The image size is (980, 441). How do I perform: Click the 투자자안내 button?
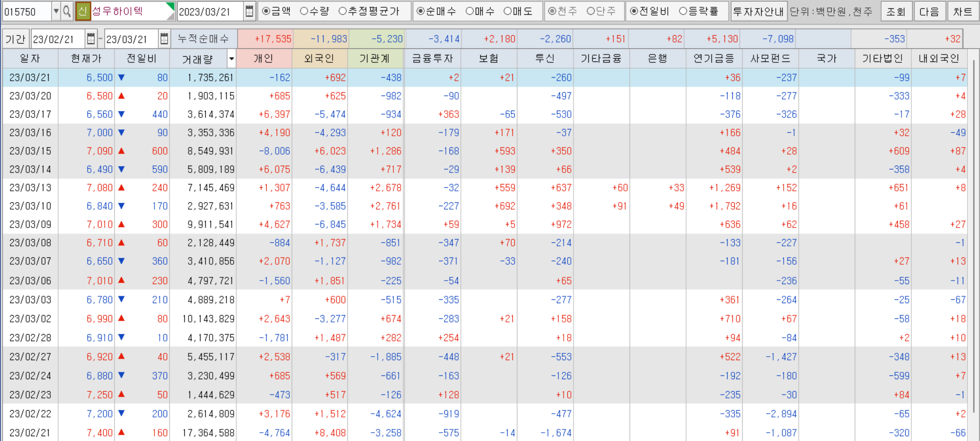tap(758, 11)
